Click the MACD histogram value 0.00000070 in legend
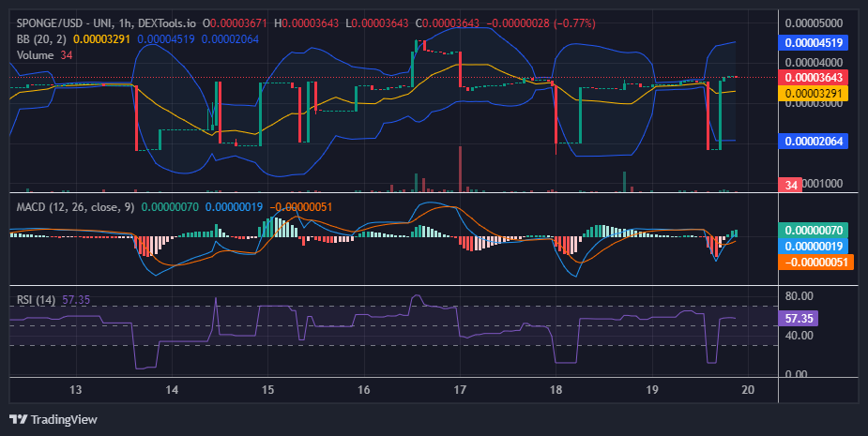This screenshot has width=868, height=436. [x=170, y=207]
